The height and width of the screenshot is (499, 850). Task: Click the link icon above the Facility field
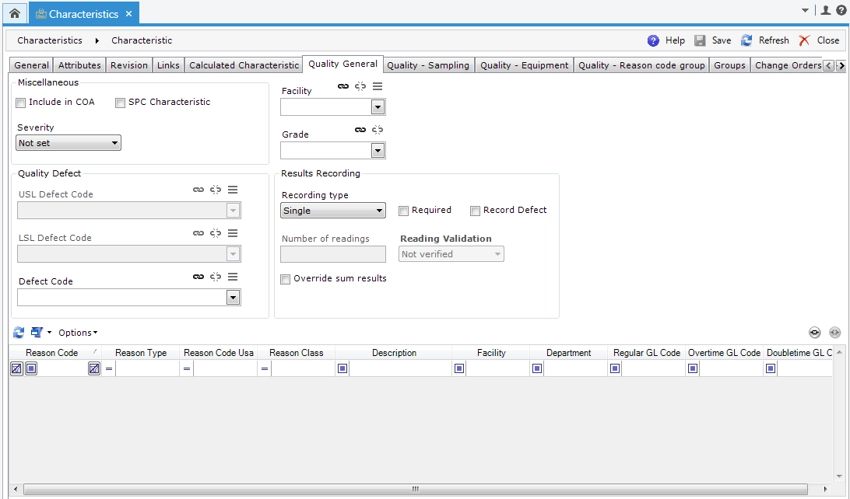pos(343,87)
